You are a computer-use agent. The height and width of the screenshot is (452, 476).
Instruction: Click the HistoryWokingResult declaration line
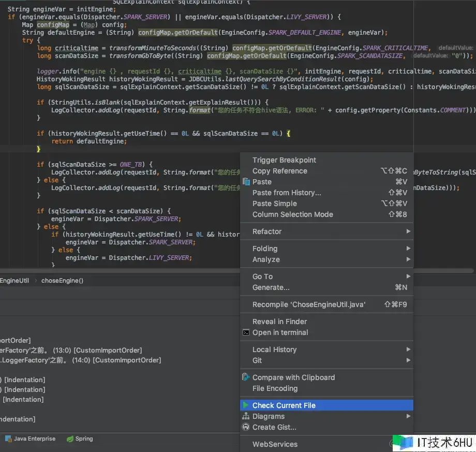point(205,79)
